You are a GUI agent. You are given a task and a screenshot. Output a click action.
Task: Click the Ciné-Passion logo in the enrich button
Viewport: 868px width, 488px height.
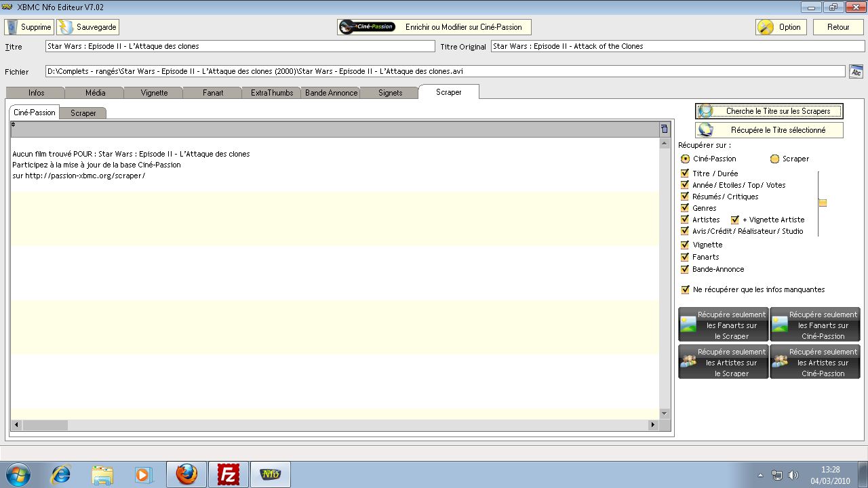(x=367, y=27)
